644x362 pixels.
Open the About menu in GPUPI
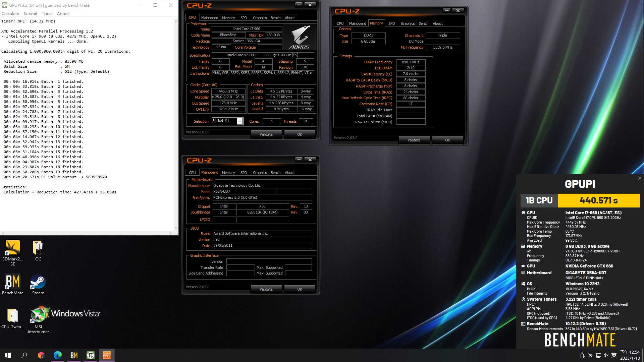coord(63,14)
